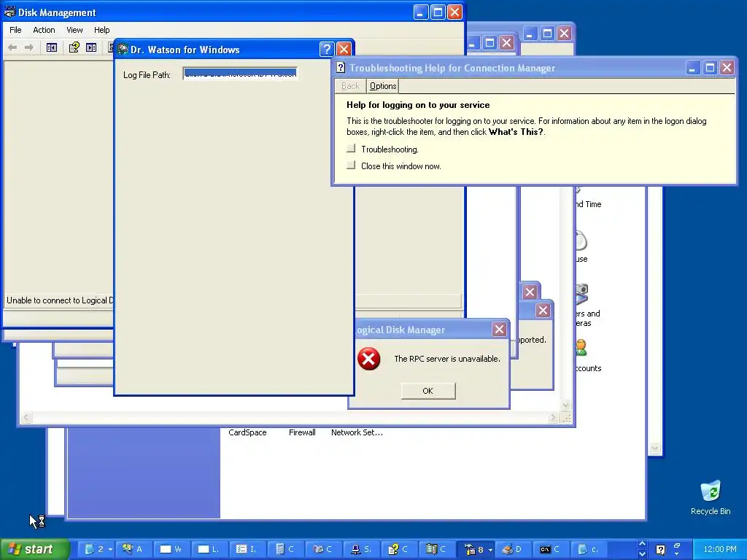Viewport: 747px width, 560px height.
Task: Expand the taskbar group labeled 8
Action: [477, 549]
